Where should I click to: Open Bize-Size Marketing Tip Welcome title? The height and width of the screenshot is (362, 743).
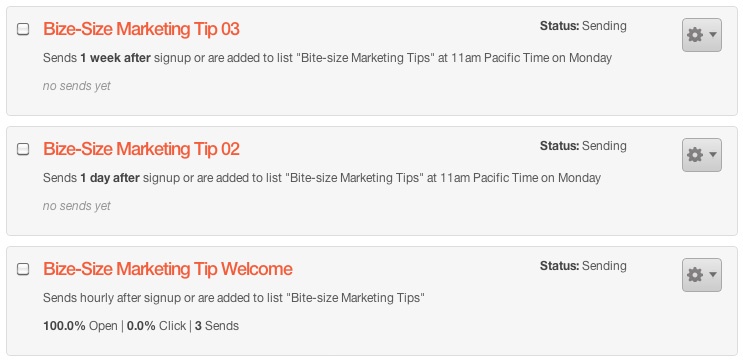point(168,269)
